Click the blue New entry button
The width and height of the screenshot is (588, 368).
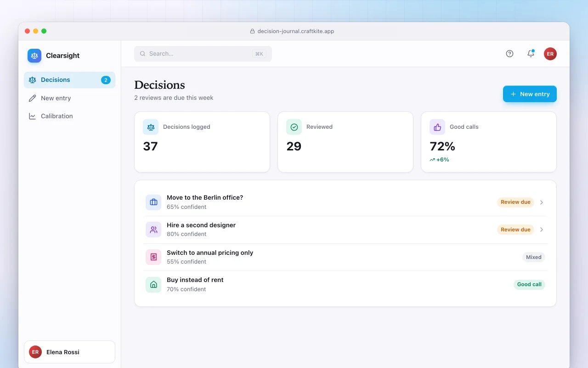click(530, 94)
